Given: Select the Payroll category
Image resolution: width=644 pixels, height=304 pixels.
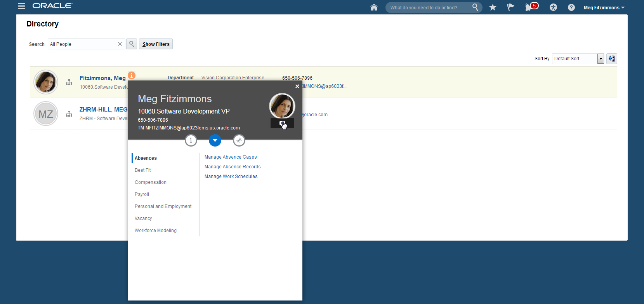Looking at the screenshot, I should pyautogui.click(x=142, y=194).
